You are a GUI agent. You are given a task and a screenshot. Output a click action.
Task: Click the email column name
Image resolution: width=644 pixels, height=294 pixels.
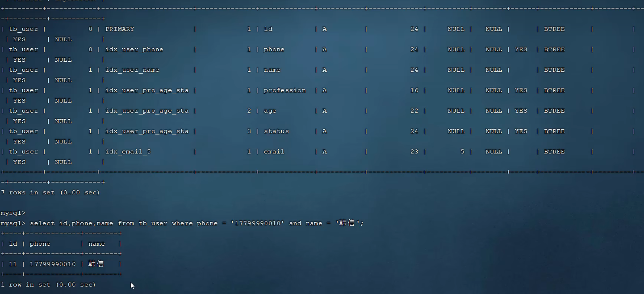click(x=274, y=152)
